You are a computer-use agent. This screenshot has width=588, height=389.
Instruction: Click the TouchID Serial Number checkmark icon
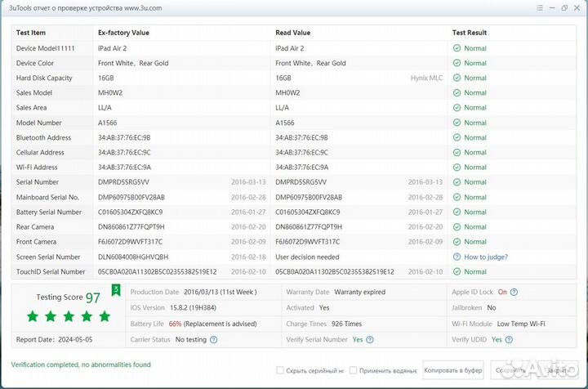[x=457, y=271]
